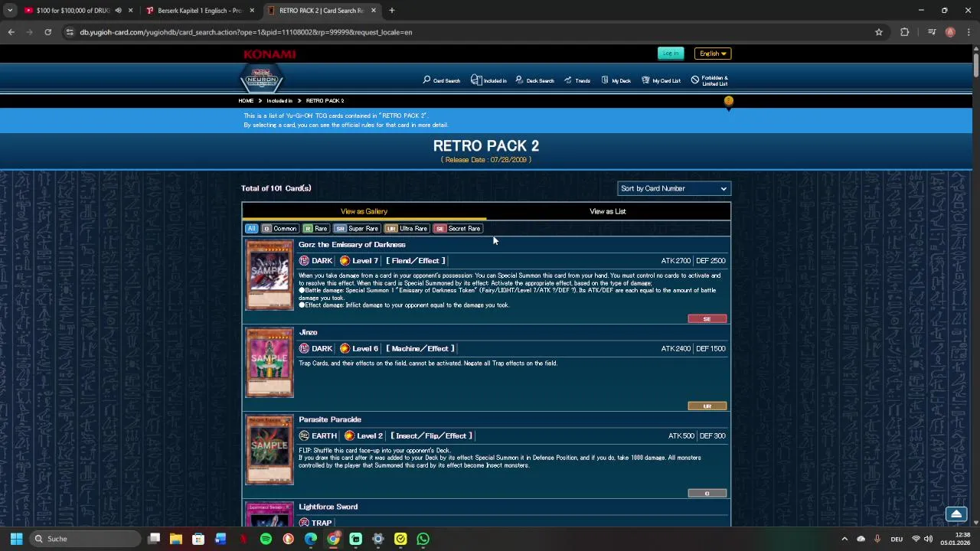Open the Parasite Paracide card details

330,419
